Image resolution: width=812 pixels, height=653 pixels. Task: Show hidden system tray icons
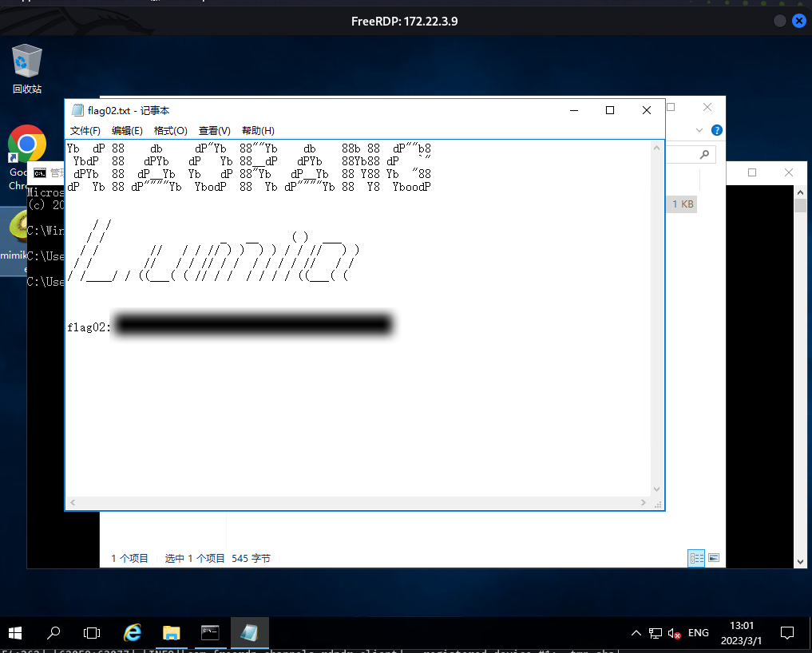(636, 633)
